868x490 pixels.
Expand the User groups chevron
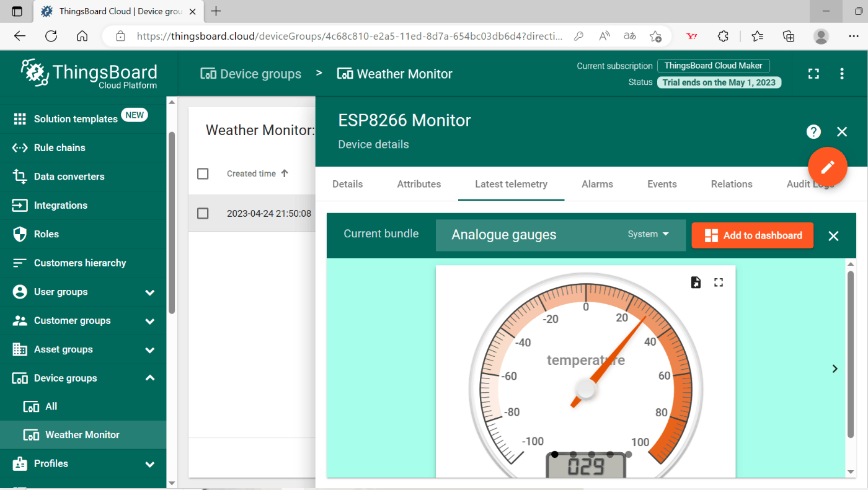click(150, 292)
